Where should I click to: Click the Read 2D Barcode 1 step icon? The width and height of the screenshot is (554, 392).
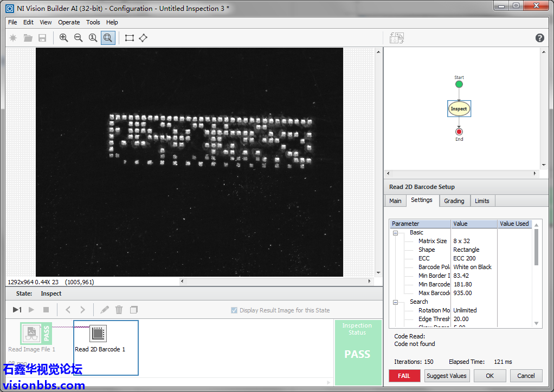tap(98, 334)
